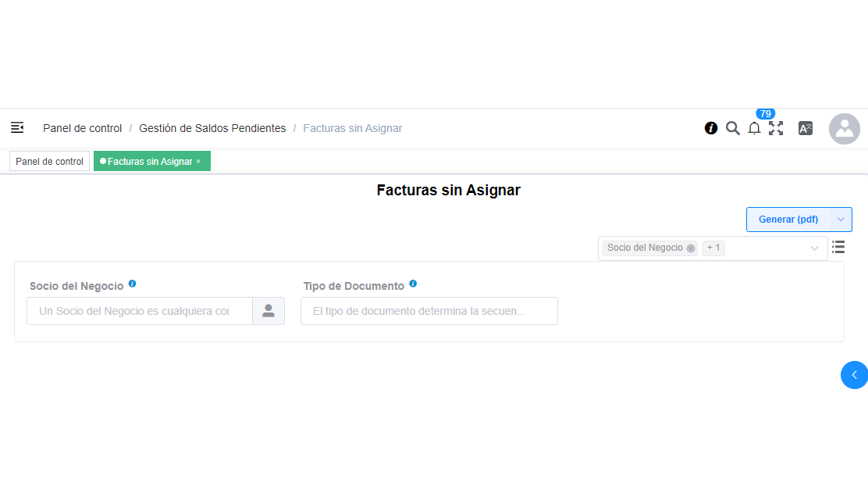Open notifications bell showing 79 alerts
The image size is (868, 500).
[x=754, y=128]
